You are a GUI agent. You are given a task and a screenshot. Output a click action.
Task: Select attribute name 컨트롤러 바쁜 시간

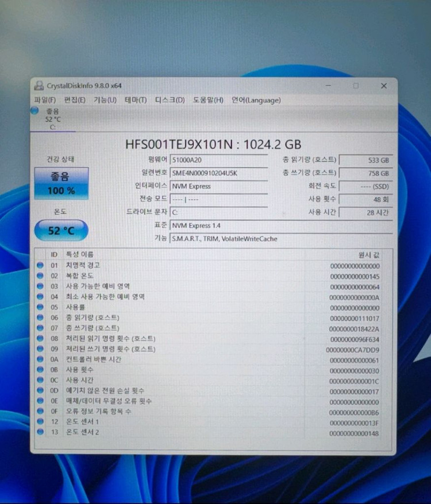pos(93,359)
